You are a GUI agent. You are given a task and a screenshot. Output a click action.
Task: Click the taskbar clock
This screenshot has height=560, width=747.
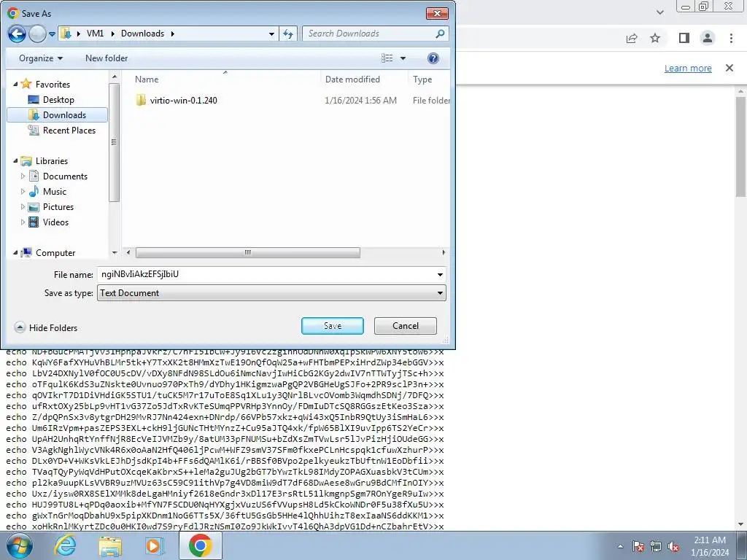coord(710,546)
